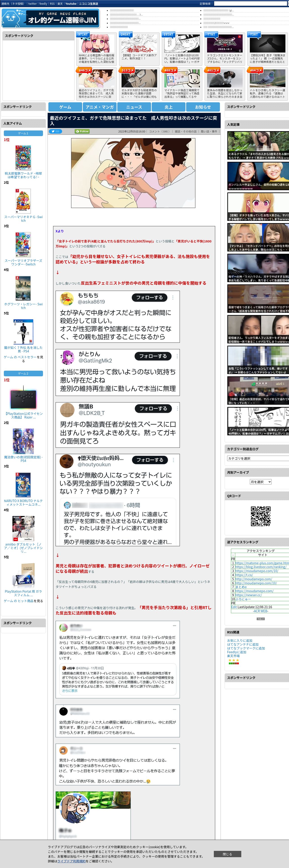
Task: Open the 秋葉原駅 station popular article thumbnail
Action: pos(258,390)
